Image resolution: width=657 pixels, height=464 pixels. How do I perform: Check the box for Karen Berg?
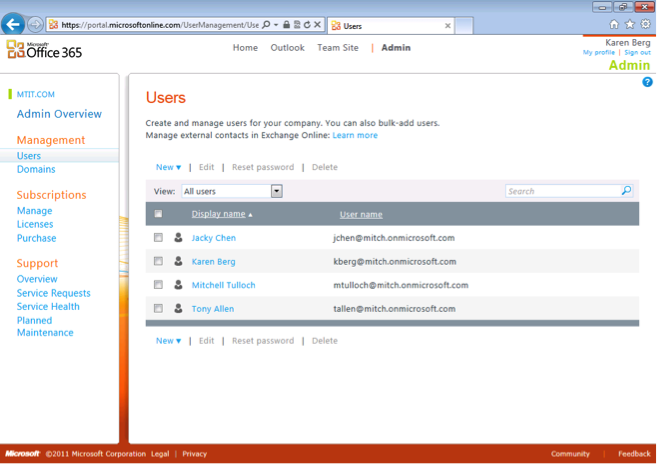[158, 261]
